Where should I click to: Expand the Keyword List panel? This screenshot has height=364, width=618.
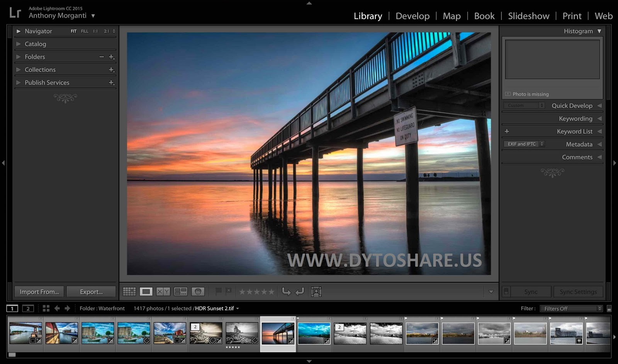coord(599,131)
